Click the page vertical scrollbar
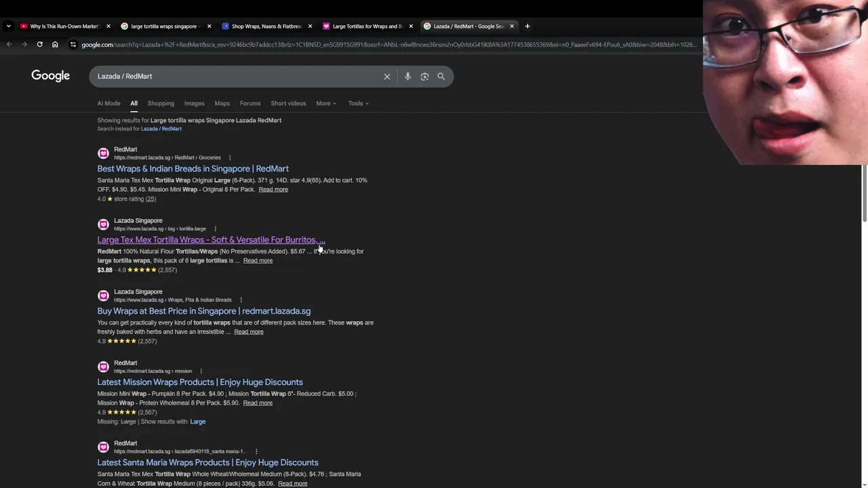The image size is (868, 488). (x=865, y=193)
